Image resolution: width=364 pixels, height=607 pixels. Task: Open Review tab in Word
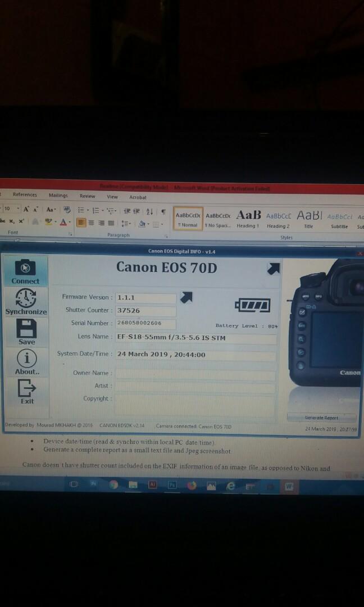click(88, 196)
